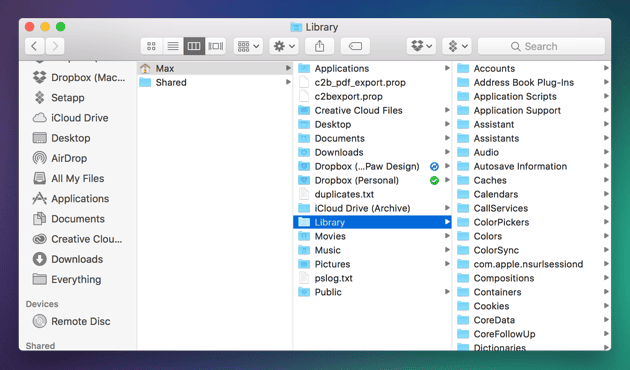Select the Public folder
630x370 pixels.
coord(372,292)
